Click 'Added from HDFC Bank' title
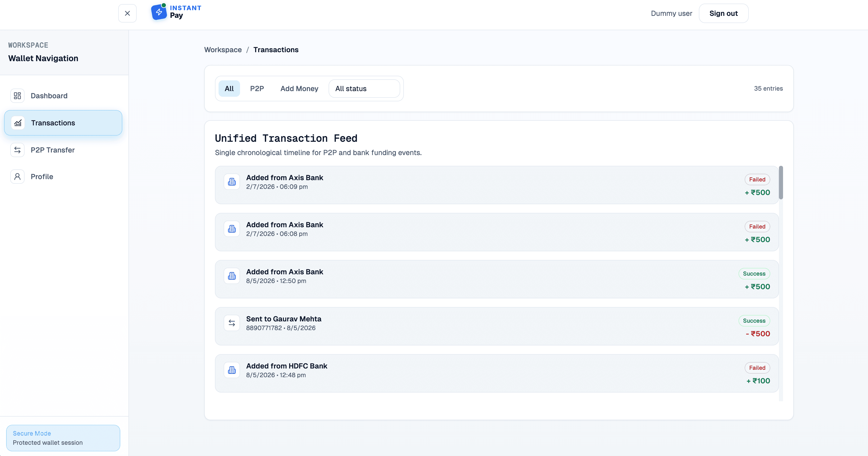 [287, 366]
